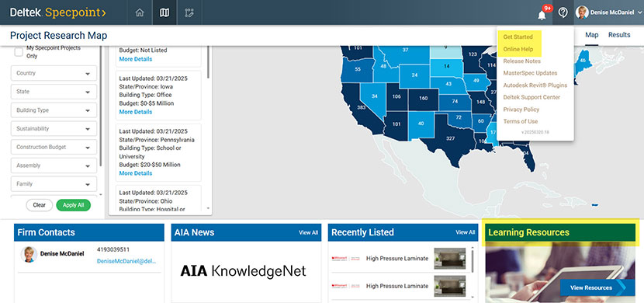Image resolution: width=644 pixels, height=303 pixels.
Task: Click Oregon state showing 55
Action: click(x=358, y=69)
